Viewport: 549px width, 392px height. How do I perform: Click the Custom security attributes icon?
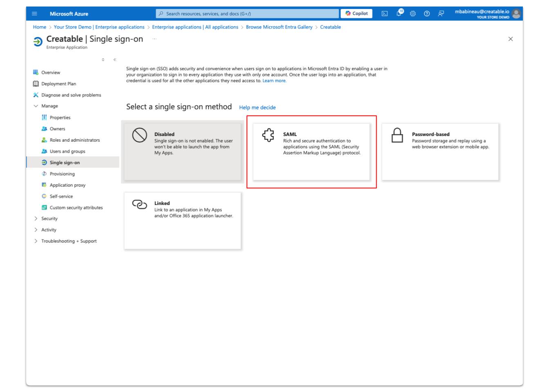pos(44,207)
